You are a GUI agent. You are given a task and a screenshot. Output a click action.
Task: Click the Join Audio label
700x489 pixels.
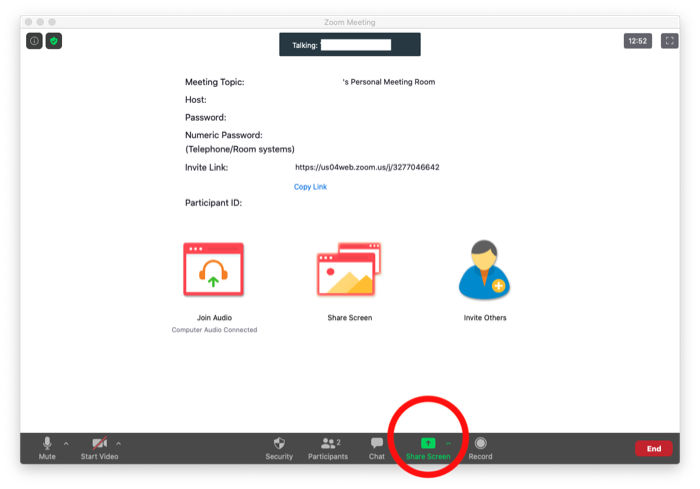(x=214, y=318)
